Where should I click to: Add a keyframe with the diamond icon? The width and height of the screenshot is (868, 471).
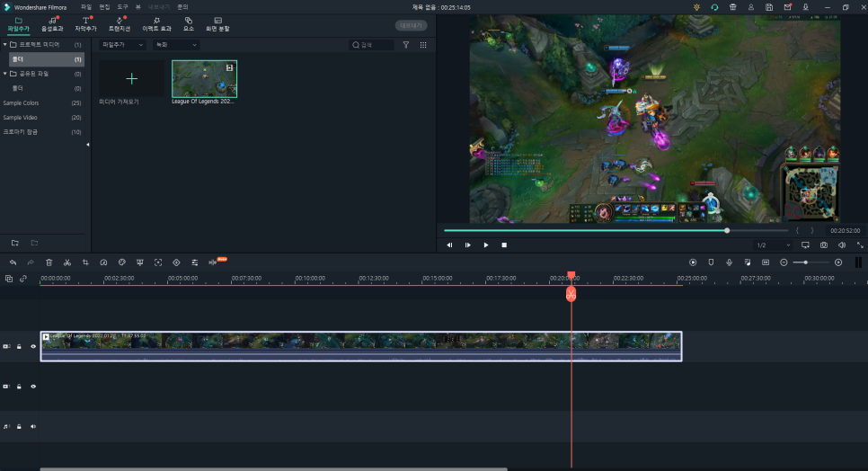coord(177,262)
